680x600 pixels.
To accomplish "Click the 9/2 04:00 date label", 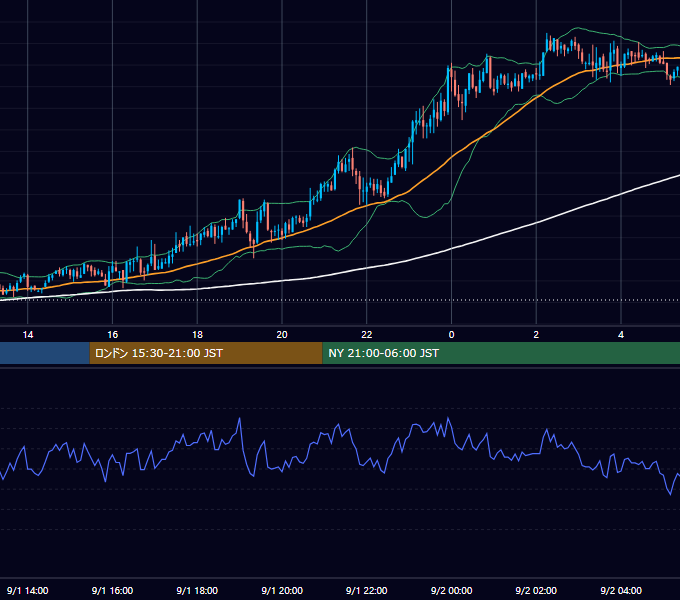I will click(621, 590).
